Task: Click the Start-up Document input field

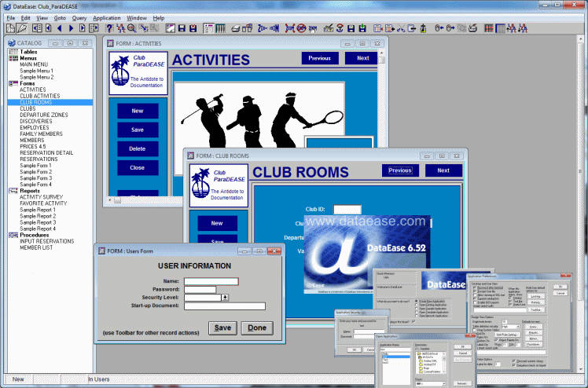Action: 225,306
